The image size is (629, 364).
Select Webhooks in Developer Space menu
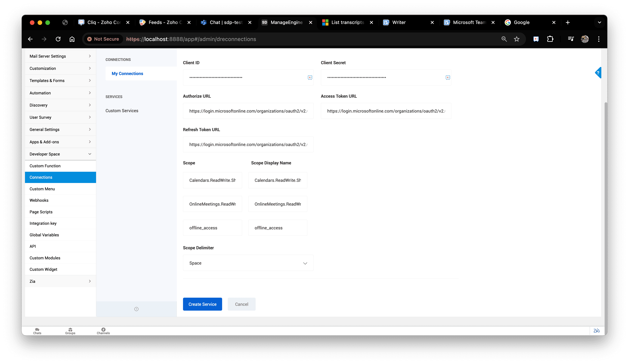tap(39, 200)
